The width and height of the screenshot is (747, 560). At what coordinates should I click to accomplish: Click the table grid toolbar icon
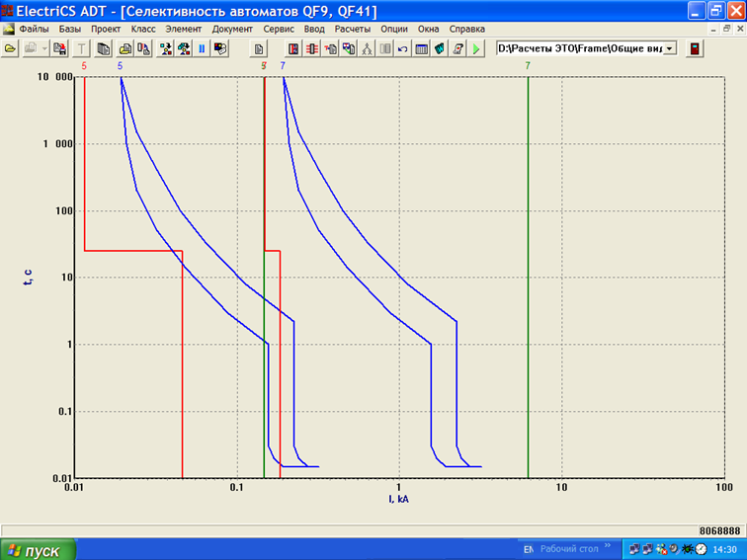click(x=421, y=48)
